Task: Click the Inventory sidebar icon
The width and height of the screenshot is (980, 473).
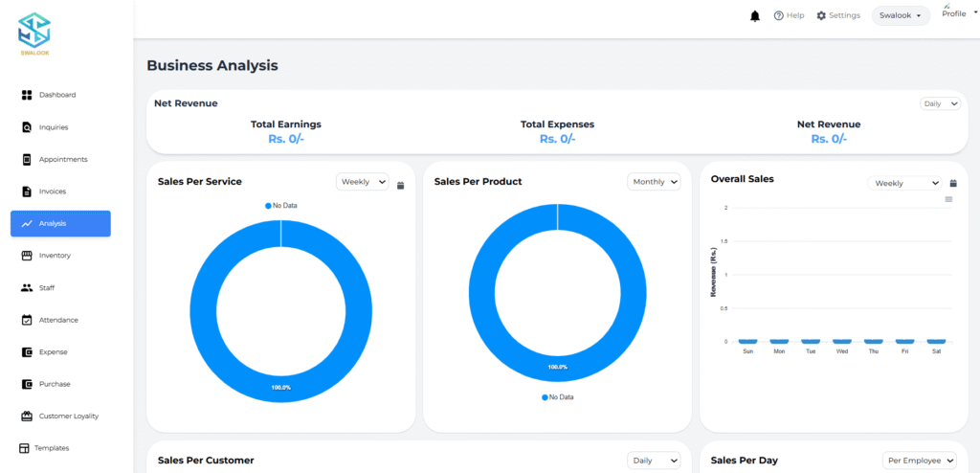Action: [27, 256]
